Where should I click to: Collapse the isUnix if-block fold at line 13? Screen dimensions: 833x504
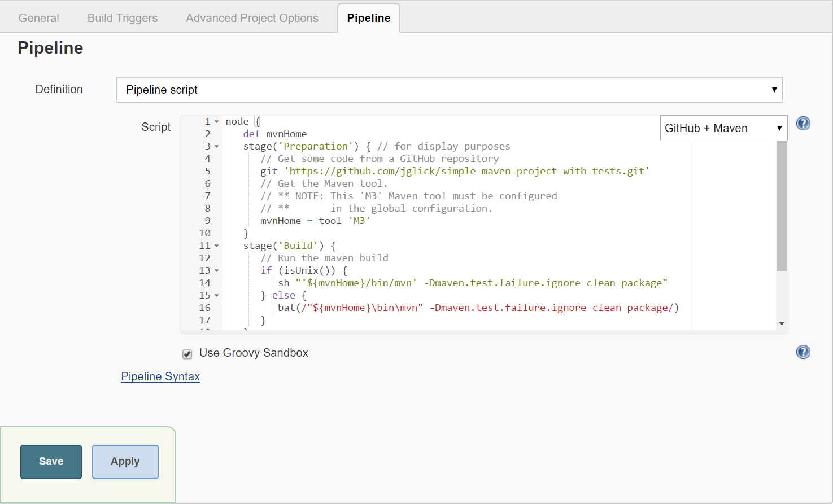click(216, 271)
